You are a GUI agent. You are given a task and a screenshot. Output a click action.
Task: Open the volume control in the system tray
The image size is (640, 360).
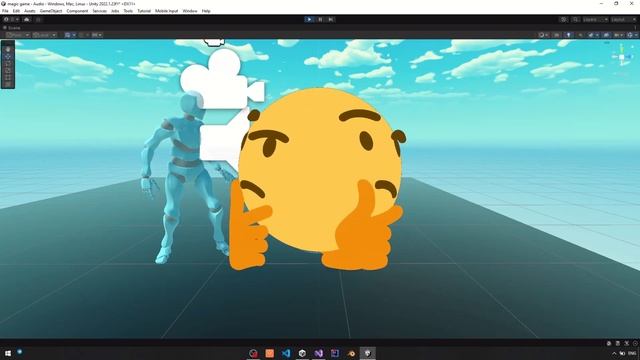click(622, 353)
